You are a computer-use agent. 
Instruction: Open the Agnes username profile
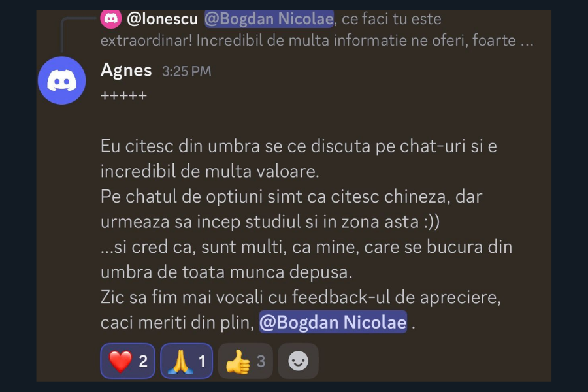(x=126, y=70)
